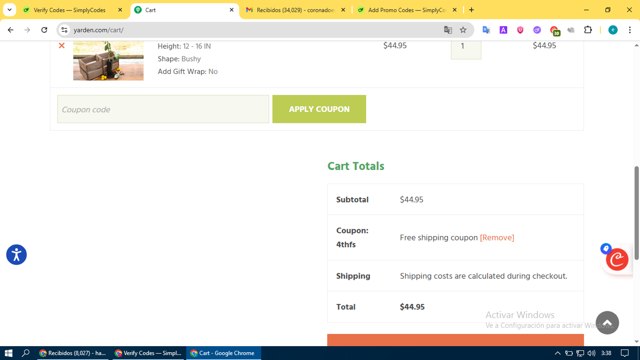This screenshot has width=640, height=360.
Task: Click the Shape: Bushy product detail
Action: click(x=179, y=59)
